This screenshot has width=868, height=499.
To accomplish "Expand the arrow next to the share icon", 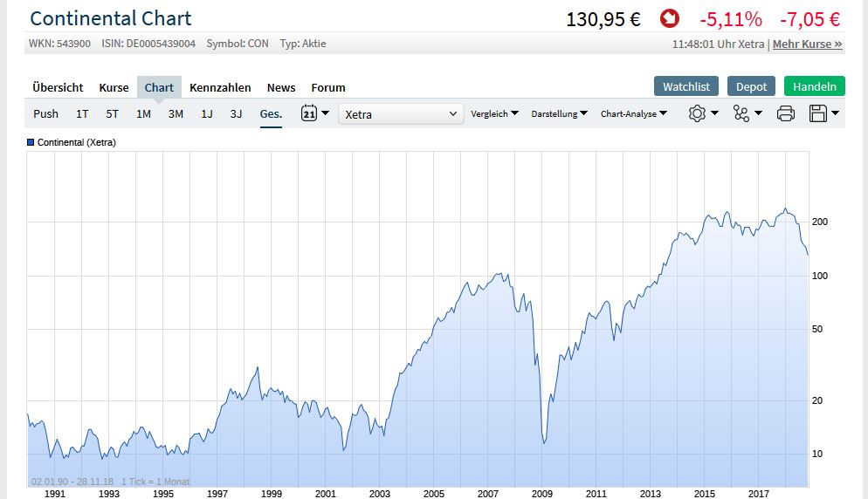I will tap(758, 113).
